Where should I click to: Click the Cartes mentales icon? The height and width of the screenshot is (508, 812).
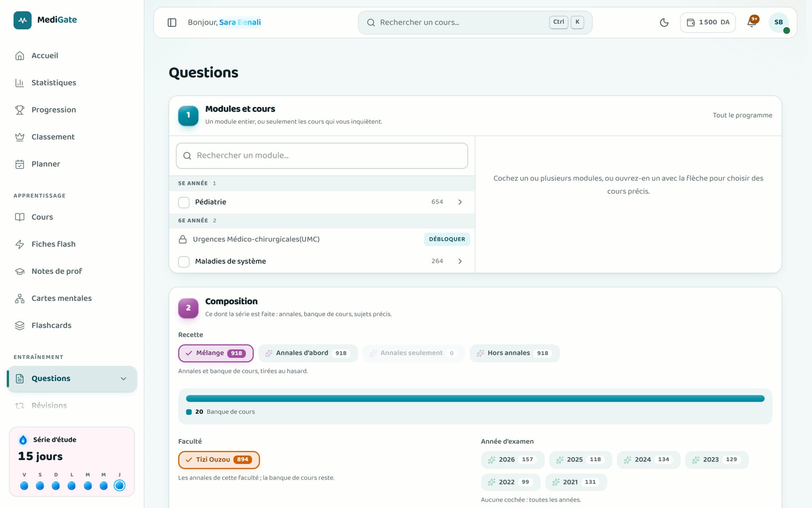click(20, 298)
